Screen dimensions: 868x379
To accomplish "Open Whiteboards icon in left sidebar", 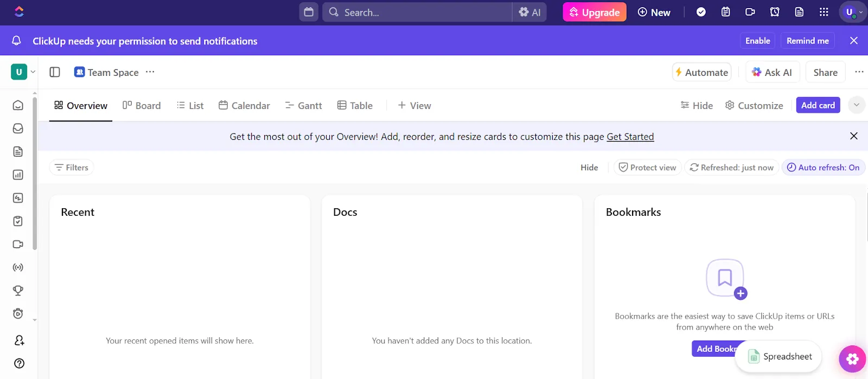I will (x=18, y=198).
